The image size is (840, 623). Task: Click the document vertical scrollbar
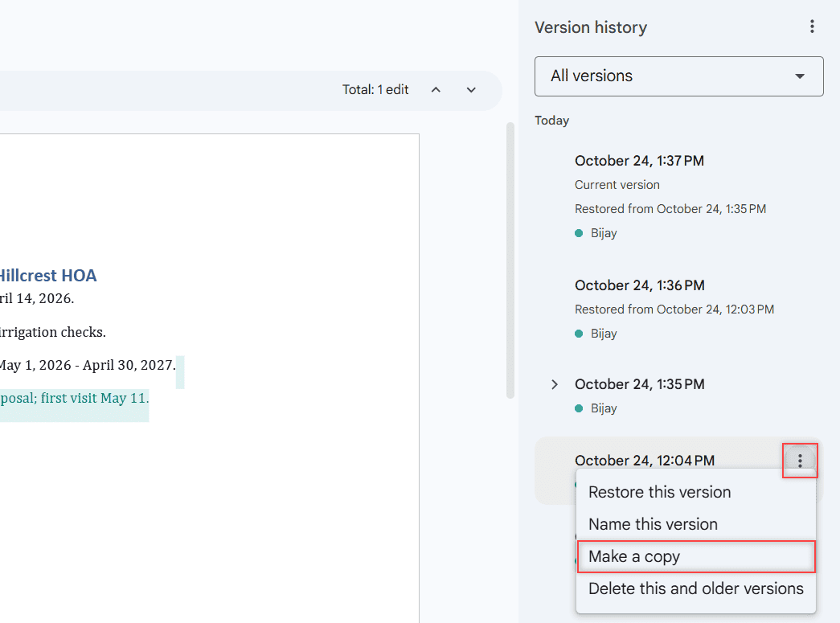tap(510, 260)
